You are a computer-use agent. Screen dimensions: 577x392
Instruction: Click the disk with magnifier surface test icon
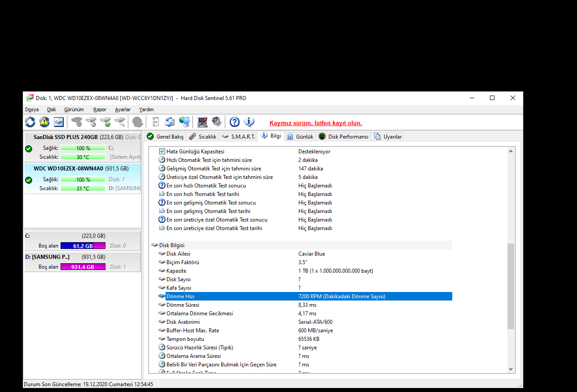(x=120, y=122)
